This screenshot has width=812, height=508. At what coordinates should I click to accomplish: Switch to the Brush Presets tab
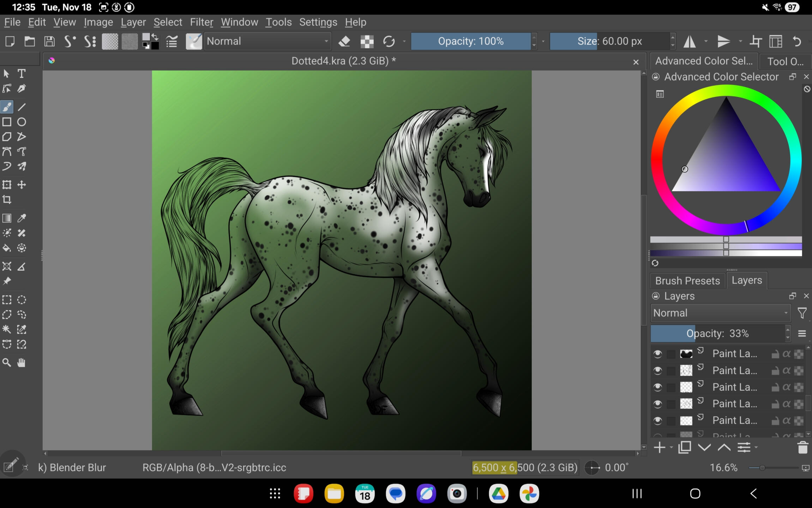pos(687,281)
